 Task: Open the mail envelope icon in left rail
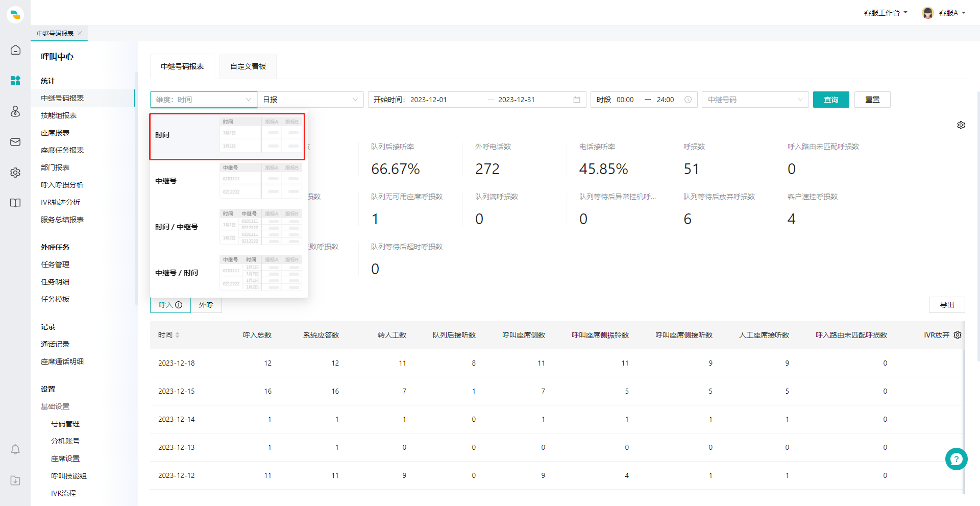point(15,142)
